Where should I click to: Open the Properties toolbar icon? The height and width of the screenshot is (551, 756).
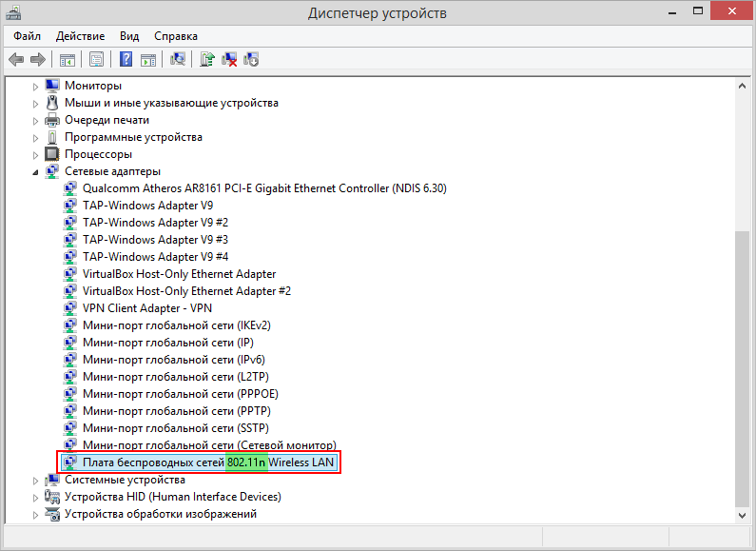tap(96, 59)
